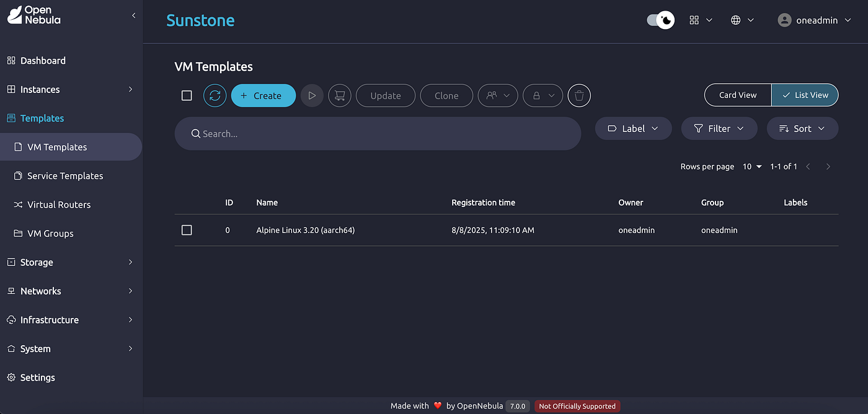
Task: Click the Storage icon in sidebar
Action: click(11, 262)
